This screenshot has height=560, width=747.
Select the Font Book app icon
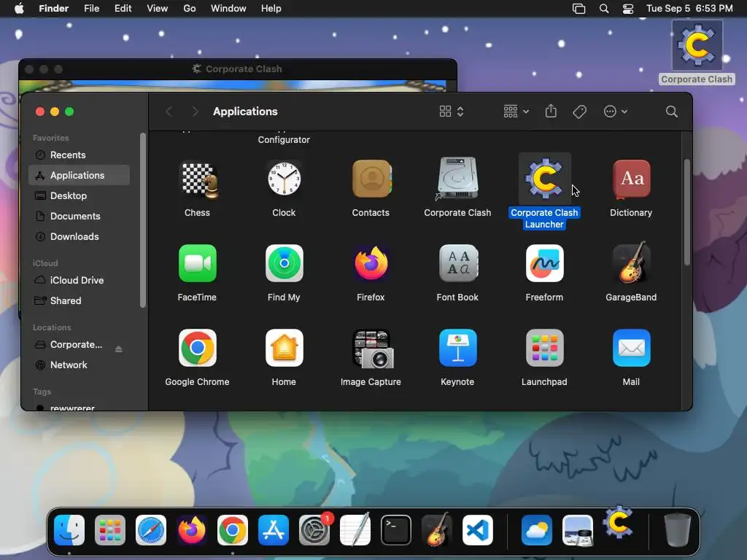pos(458,263)
